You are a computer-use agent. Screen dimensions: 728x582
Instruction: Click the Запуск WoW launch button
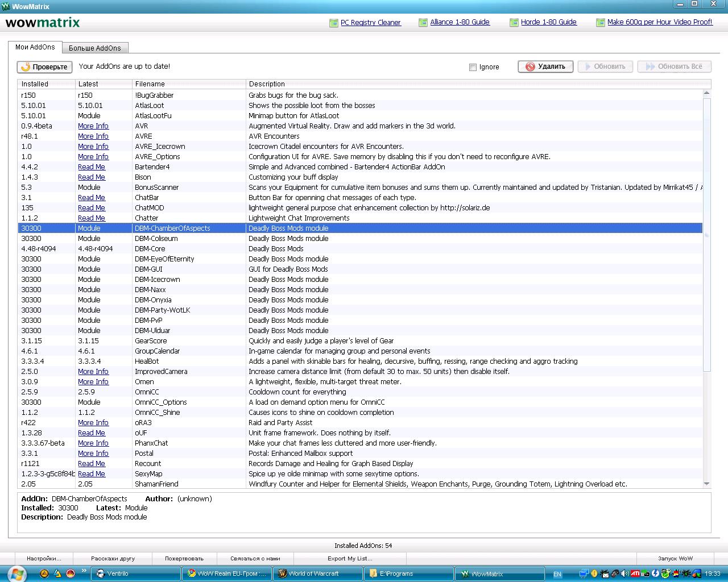(676, 558)
